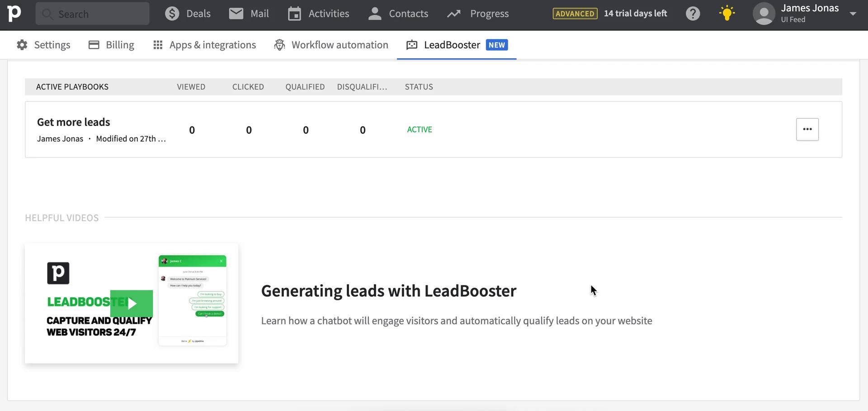868x411 pixels.
Task: Switch to the Billing tab
Action: pyautogui.click(x=111, y=45)
